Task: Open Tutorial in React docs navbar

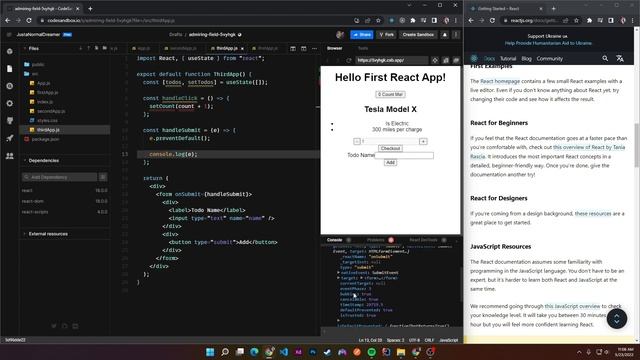Action: pyautogui.click(x=508, y=59)
